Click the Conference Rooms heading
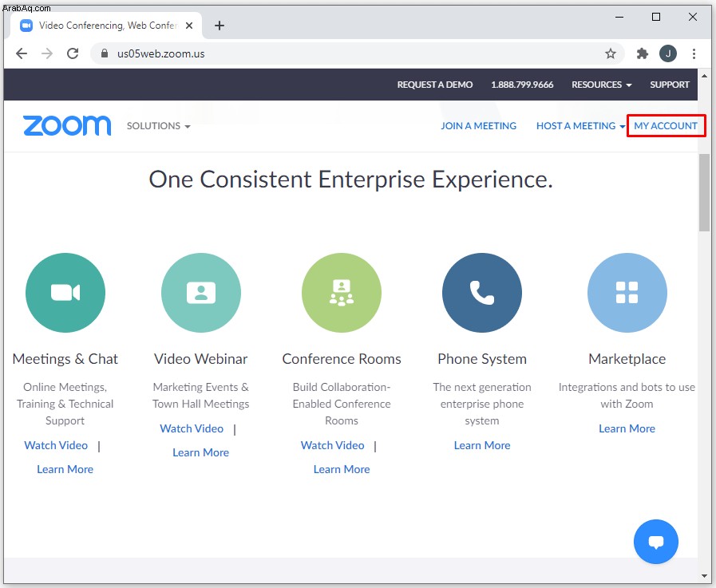716x588 pixels. [342, 359]
